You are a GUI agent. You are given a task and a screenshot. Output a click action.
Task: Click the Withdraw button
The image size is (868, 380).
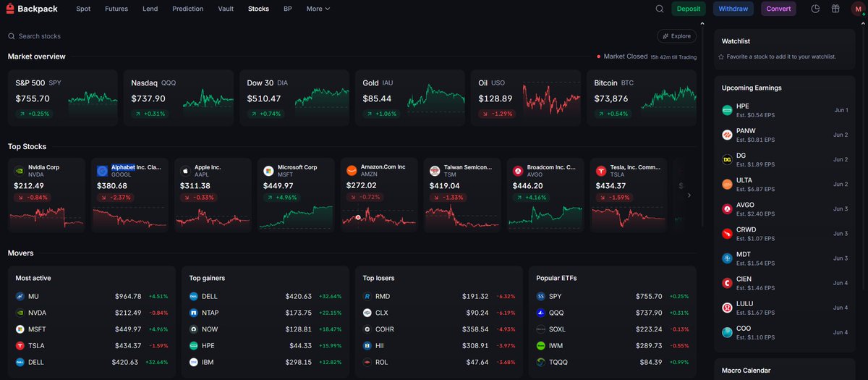click(733, 9)
